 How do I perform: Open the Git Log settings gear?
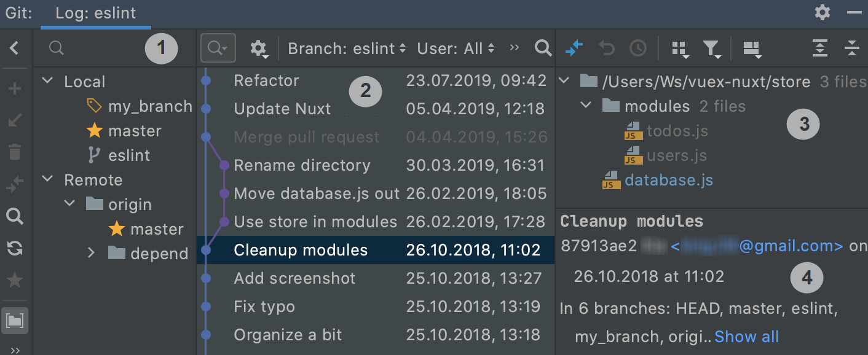[259, 48]
